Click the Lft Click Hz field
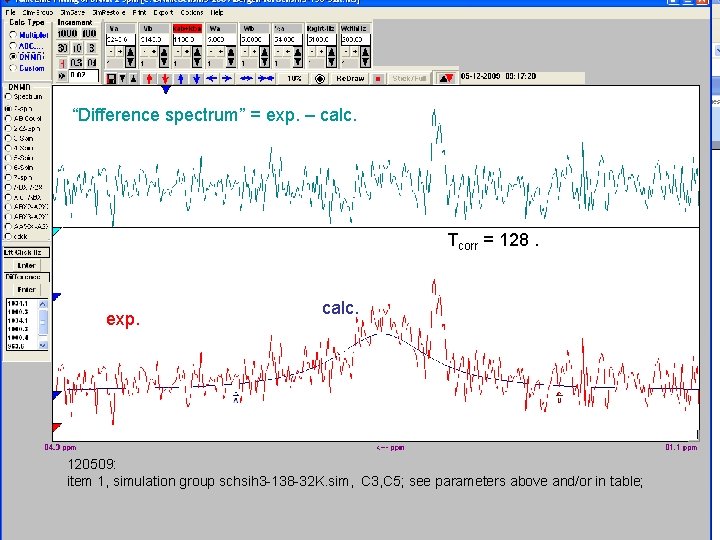 point(26,253)
